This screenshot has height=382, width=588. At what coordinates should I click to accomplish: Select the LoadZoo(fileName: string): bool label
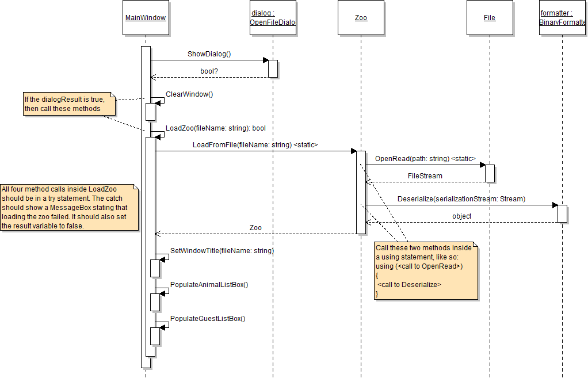coord(216,128)
